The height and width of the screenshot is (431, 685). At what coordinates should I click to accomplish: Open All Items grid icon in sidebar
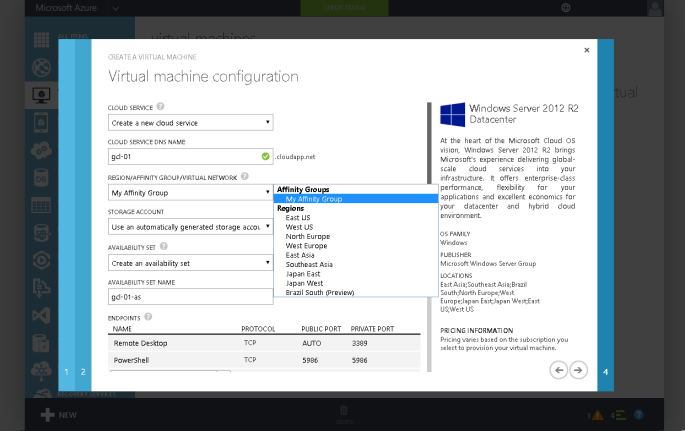pyautogui.click(x=42, y=40)
